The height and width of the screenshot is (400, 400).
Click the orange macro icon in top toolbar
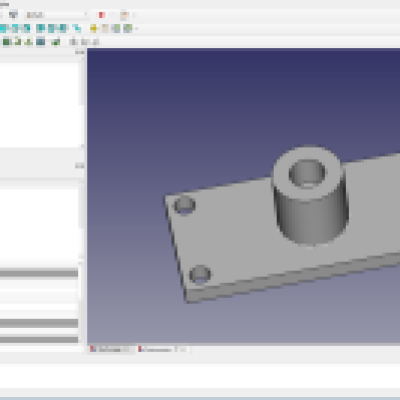coord(125,15)
